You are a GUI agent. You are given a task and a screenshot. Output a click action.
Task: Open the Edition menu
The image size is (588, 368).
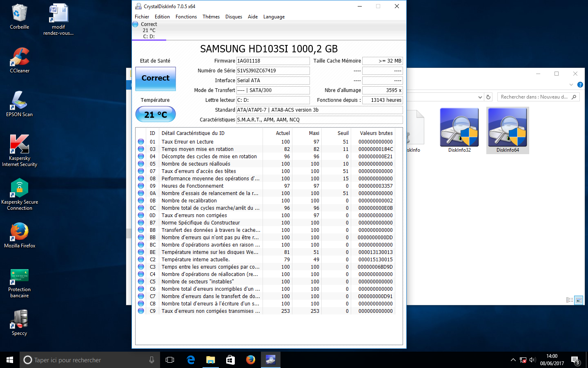(x=162, y=17)
